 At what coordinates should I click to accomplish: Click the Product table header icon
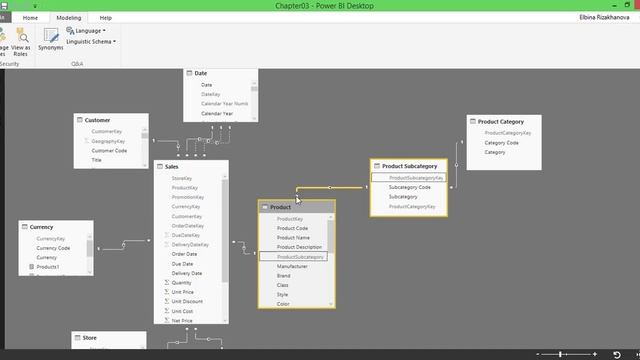[x=265, y=207]
